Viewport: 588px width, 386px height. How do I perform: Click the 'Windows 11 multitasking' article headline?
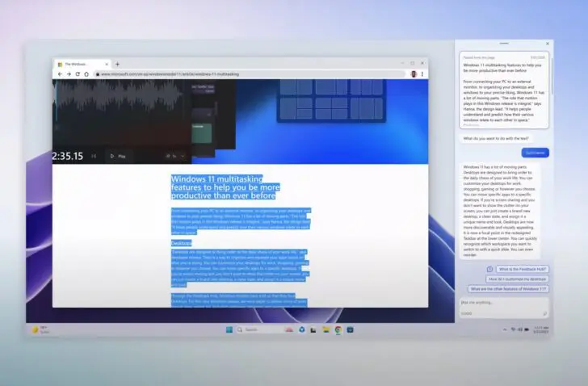tap(225, 187)
